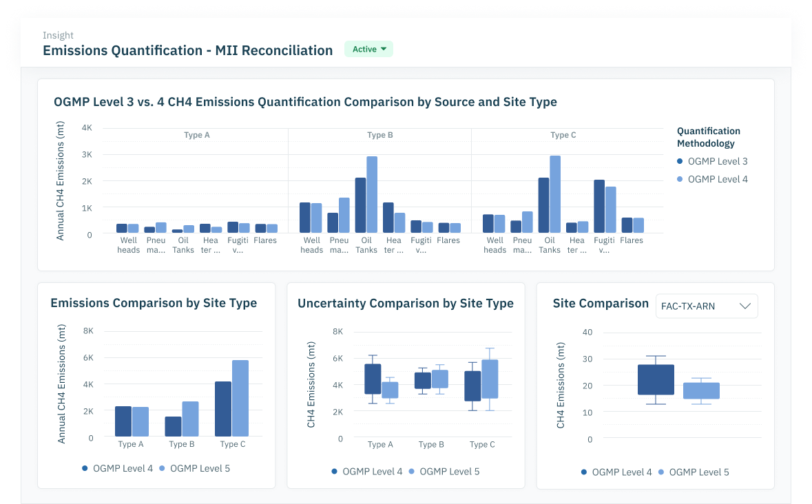Click OGMP Level 4 dot below Uncertainty Comparison chart
This screenshot has width=812, height=504.
(333, 472)
